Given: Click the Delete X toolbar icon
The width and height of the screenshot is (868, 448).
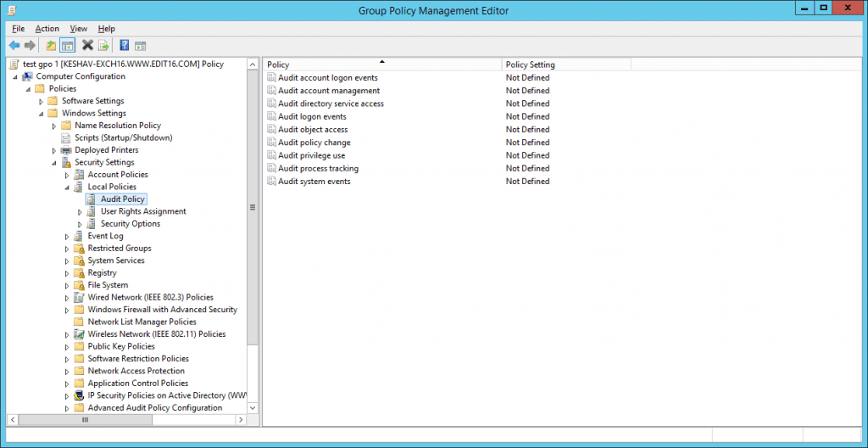Looking at the screenshot, I should point(87,46).
